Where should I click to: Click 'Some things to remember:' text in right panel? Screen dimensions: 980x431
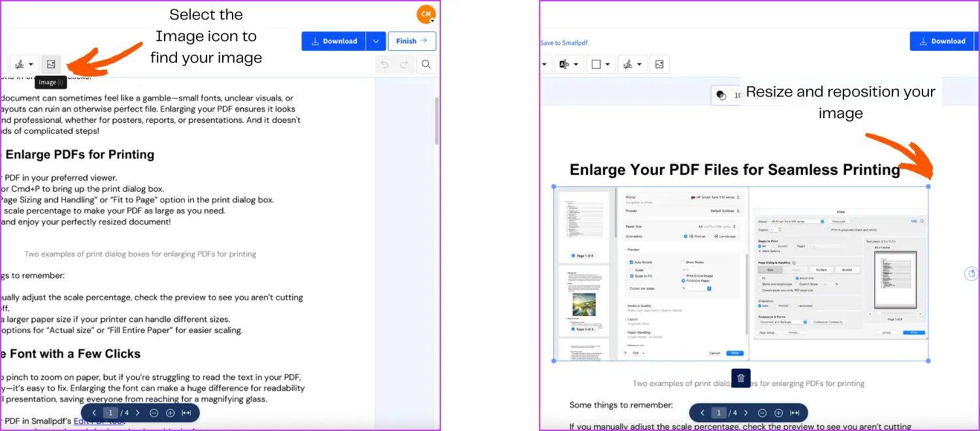(621, 405)
